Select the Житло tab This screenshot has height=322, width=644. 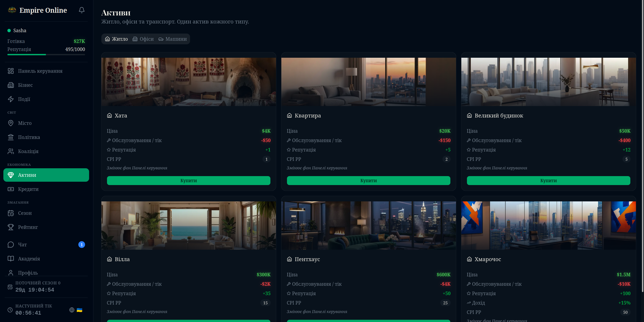tap(116, 39)
